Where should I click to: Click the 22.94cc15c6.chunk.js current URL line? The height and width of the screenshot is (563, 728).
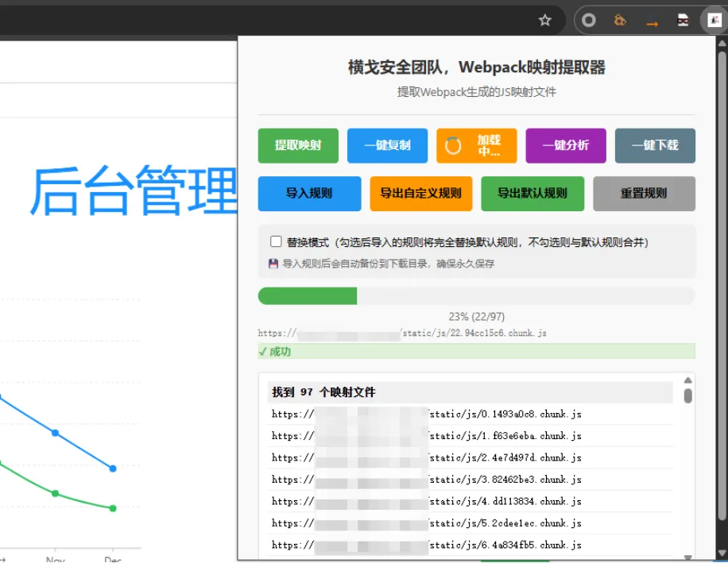pos(402,333)
